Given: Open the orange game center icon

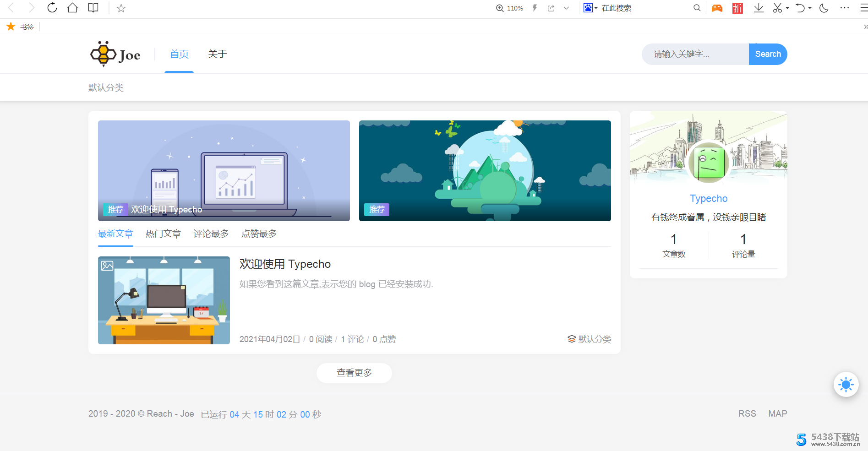Looking at the screenshot, I should [x=716, y=8].
